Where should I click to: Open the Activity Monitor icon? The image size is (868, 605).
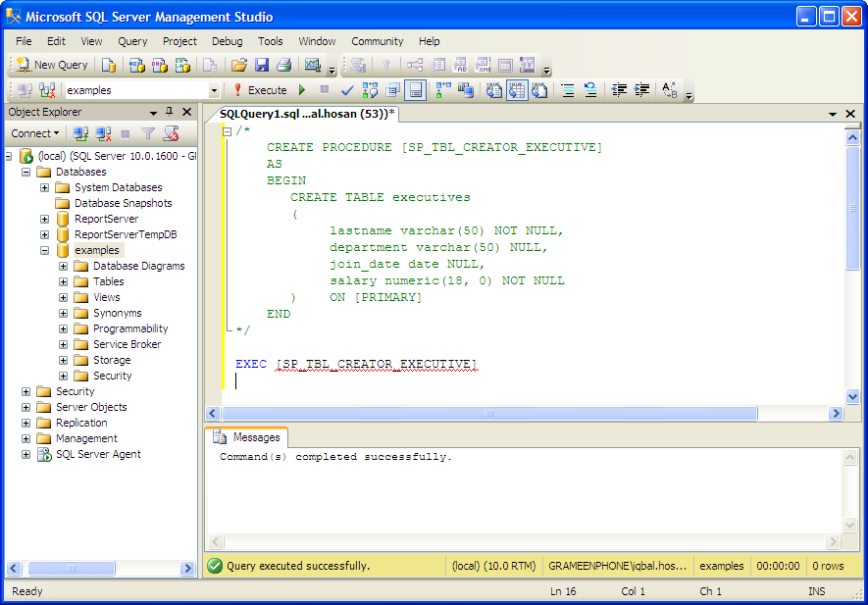313,65
